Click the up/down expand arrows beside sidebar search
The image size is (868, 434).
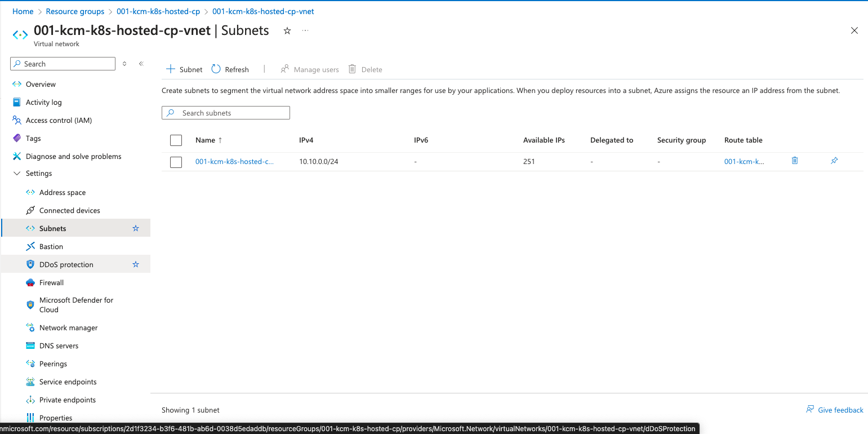click(124, 64)
